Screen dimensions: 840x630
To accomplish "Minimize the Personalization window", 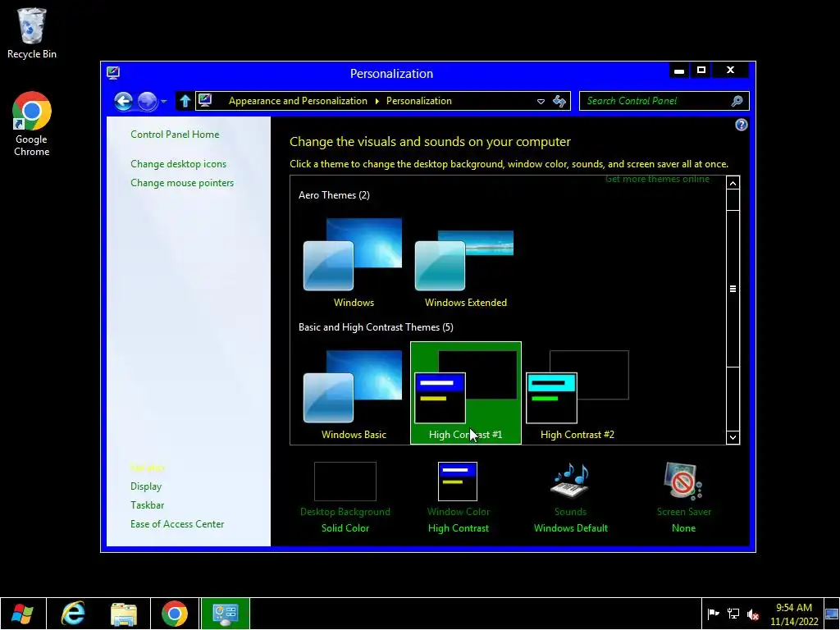I will (678, 71).
